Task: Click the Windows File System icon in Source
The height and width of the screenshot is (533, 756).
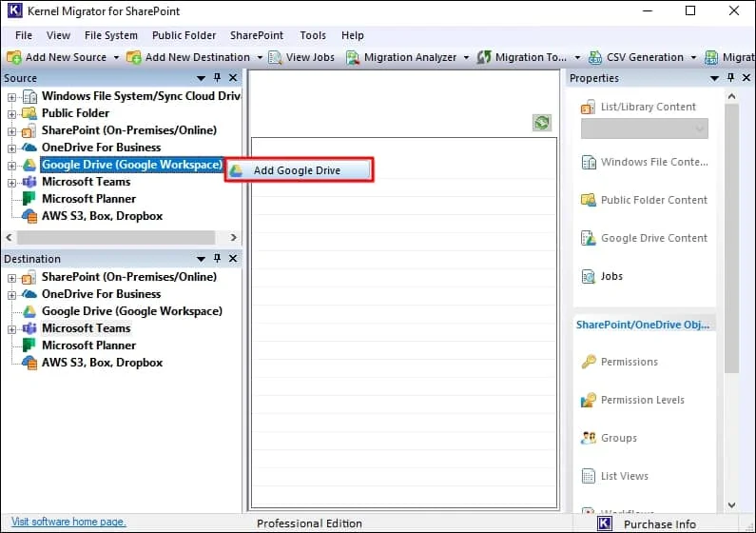Action: click(29, 96)
